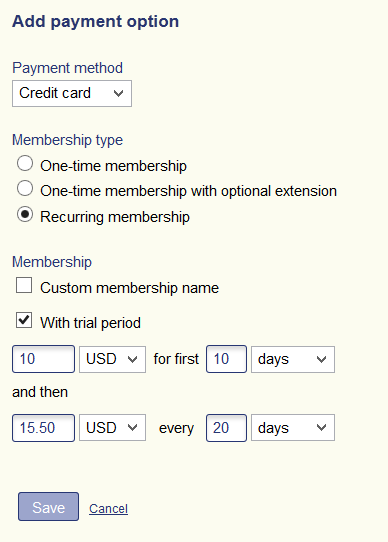The image size is (388, 542).
Task: Click the trial price input field
Action: coord(44,359)
